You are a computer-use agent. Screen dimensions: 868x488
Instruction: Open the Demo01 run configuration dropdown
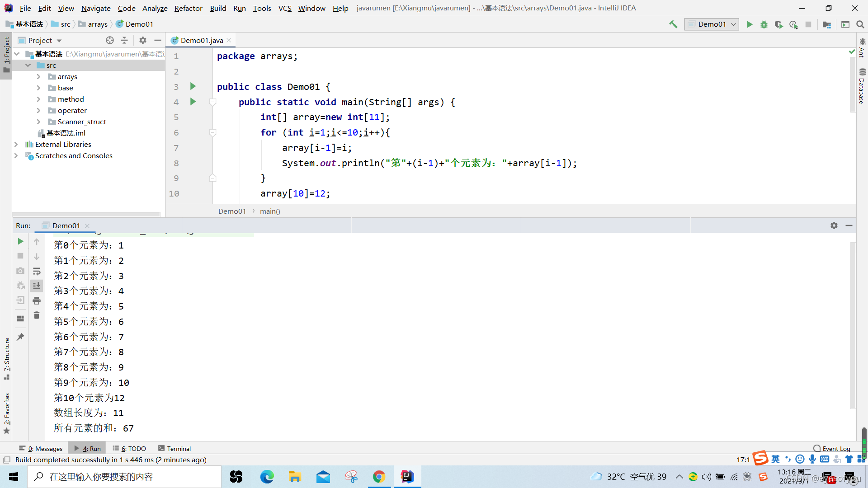[x=712, y=24]
